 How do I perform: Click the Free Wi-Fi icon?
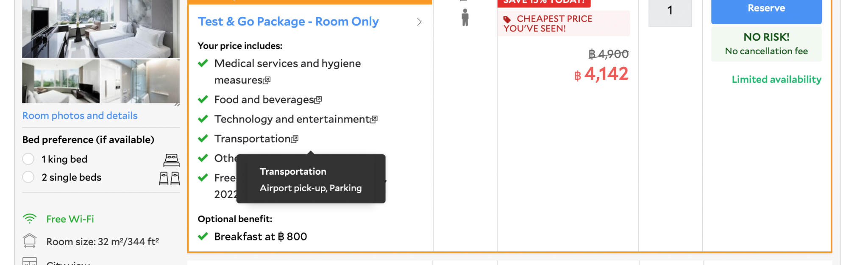[x=30, y=219]
